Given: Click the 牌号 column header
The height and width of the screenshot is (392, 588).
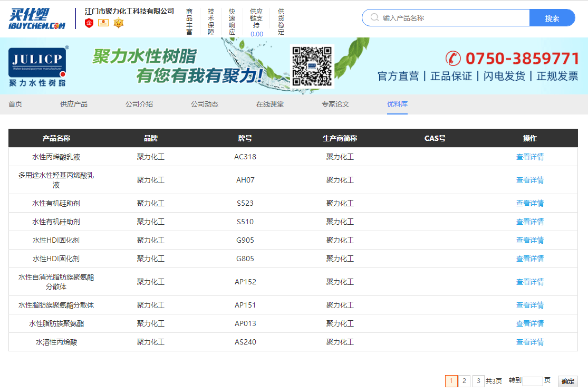Looking at the screenshot, I should coord(245,138).
